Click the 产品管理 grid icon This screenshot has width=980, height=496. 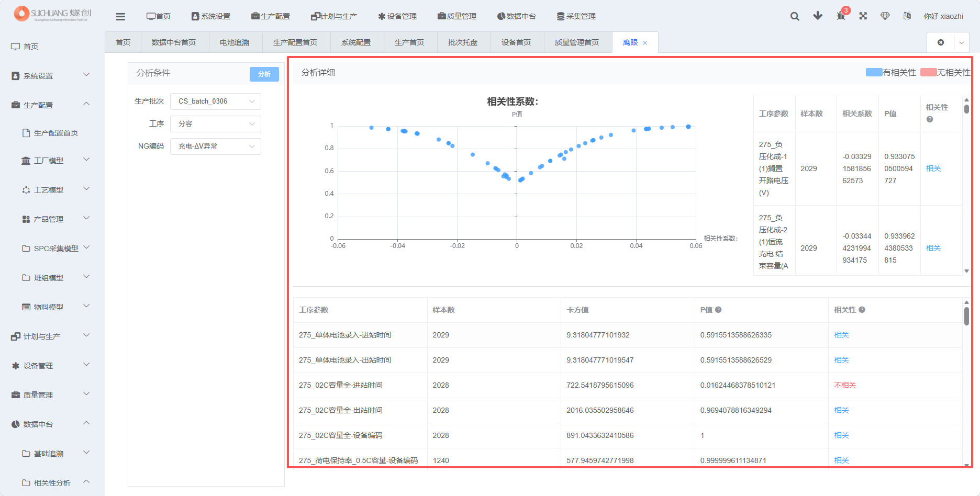26,219
